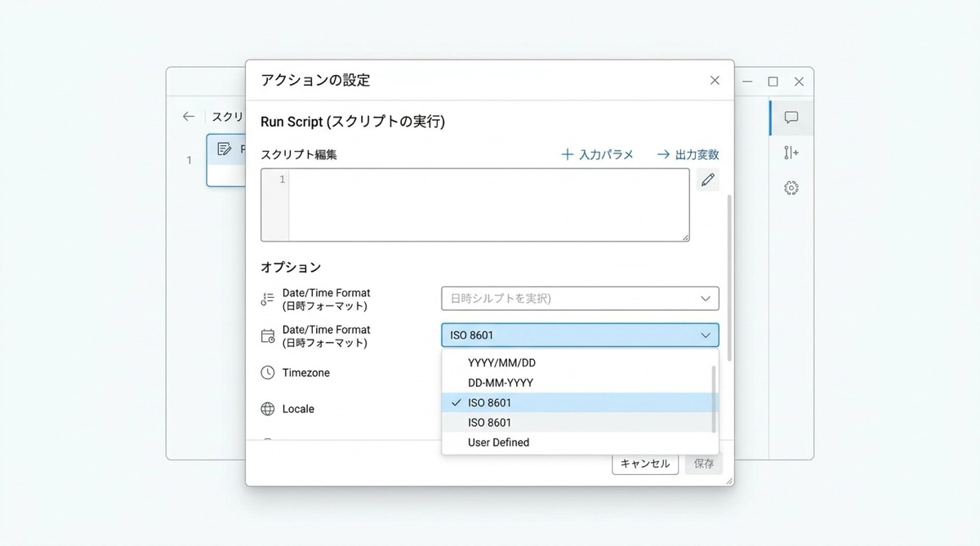Screen dimensions: 980x546
Task: Click the 入力パラメ add link
Action: [598, 154]
